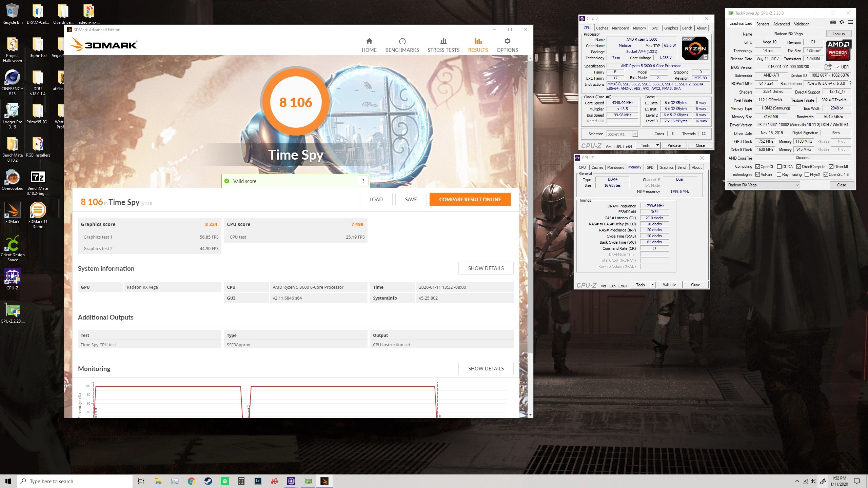Open the GPU-Z hamburger menu
868x488 pixels.
coord(850,22)
